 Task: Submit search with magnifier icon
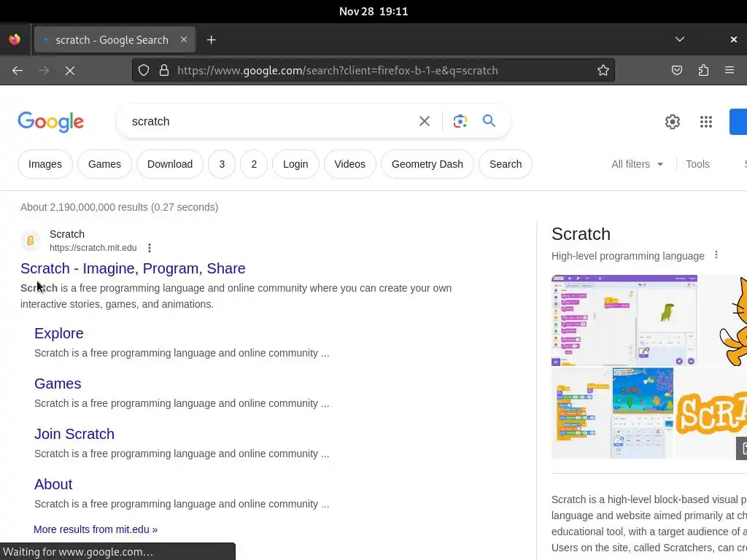tap(489, 121)
